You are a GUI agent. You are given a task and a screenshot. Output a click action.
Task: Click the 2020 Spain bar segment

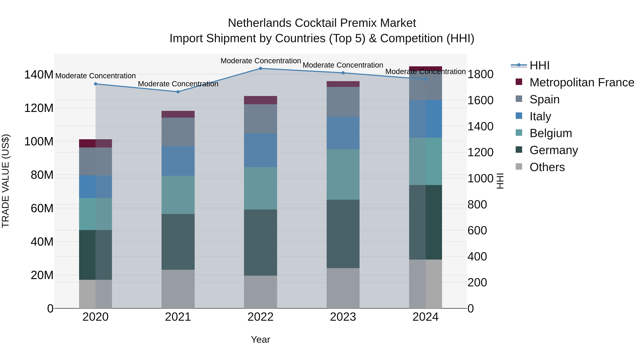click(x=96, y=161)
